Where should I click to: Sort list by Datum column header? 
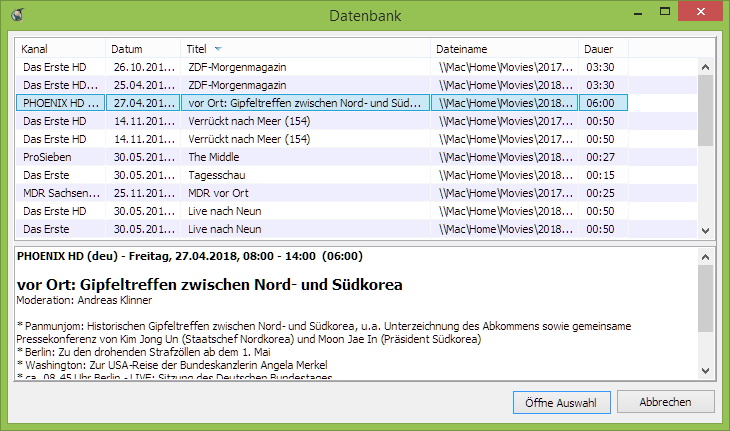click(x=143, y=49)
